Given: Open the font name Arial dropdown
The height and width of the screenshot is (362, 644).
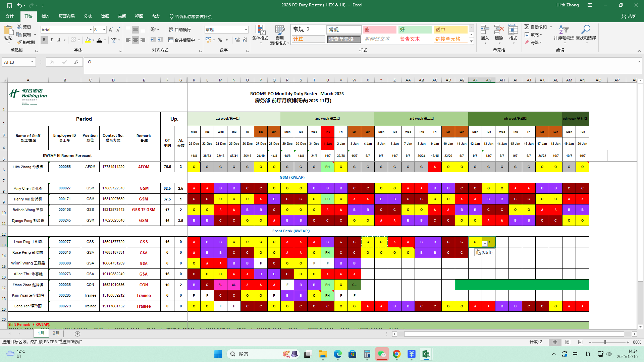Looking at the screenshot, I should (x=91, y=29).
